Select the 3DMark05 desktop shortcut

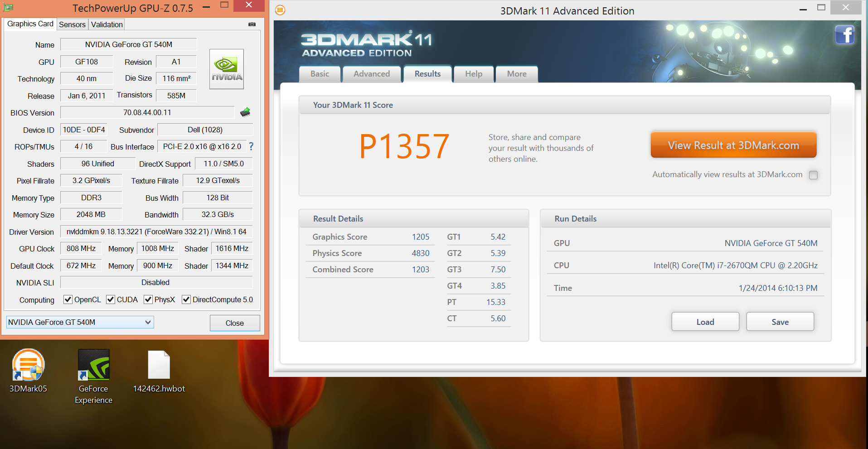point(28,371)
